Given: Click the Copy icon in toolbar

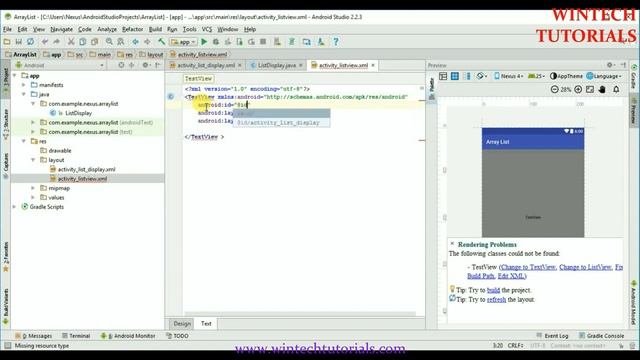Looking at the screenshot, I should (82, 42).
